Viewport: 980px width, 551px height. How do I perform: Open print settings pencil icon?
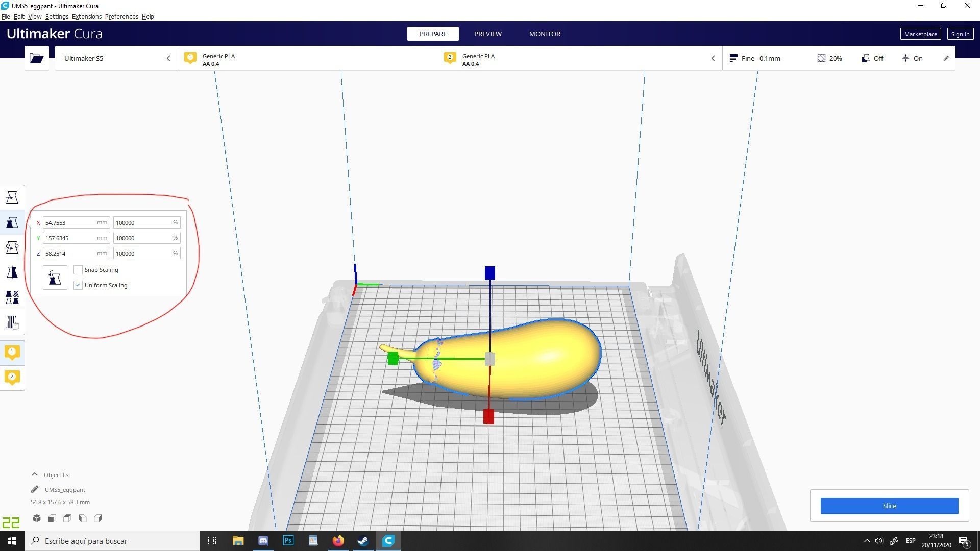946,58
